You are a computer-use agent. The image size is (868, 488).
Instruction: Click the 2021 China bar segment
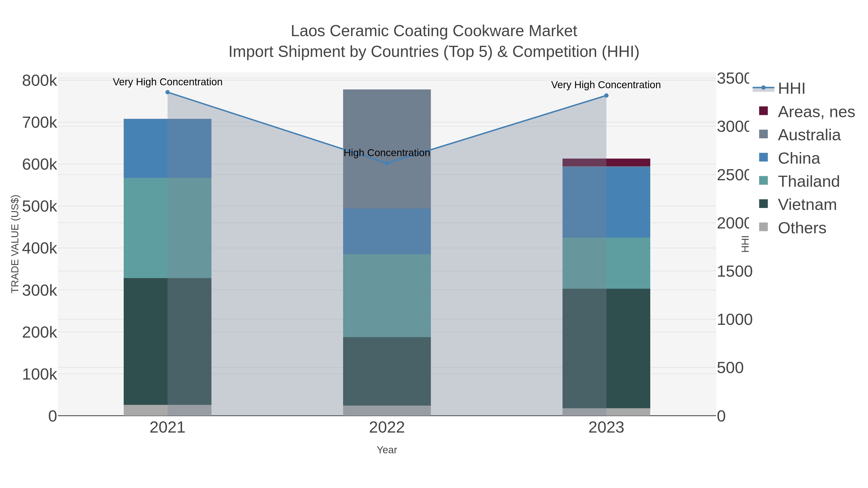(168, 148)
